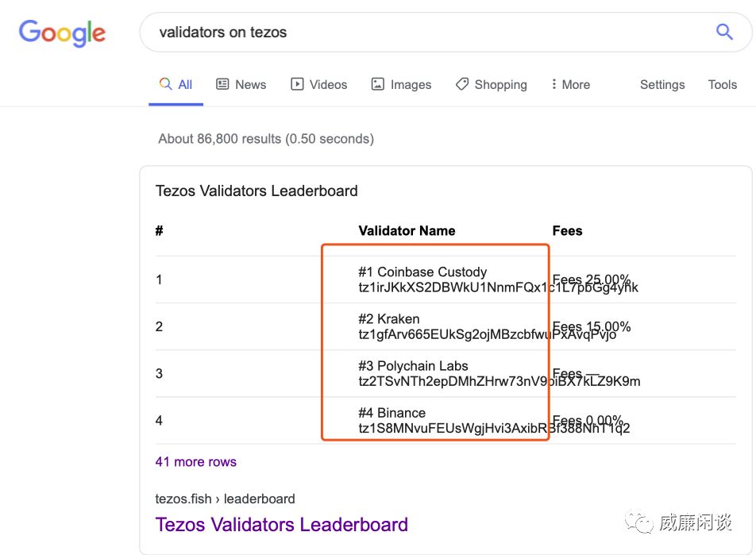Open Settings
Image resolution: width=756 pixels, height=555 pixels.
(x=662, y=84)
